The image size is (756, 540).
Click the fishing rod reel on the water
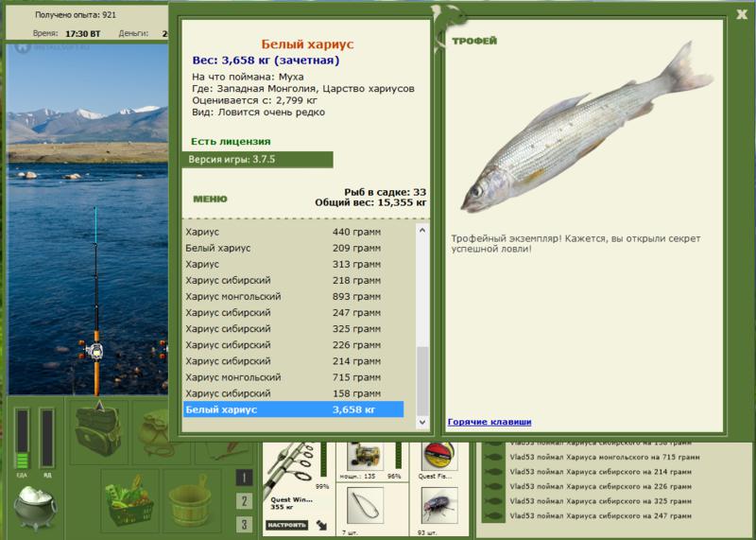[94, 351]
